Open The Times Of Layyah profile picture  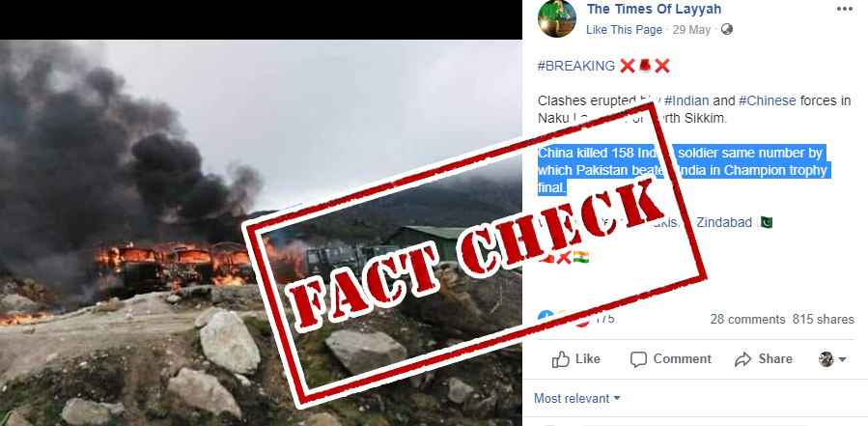pos(557,18)
